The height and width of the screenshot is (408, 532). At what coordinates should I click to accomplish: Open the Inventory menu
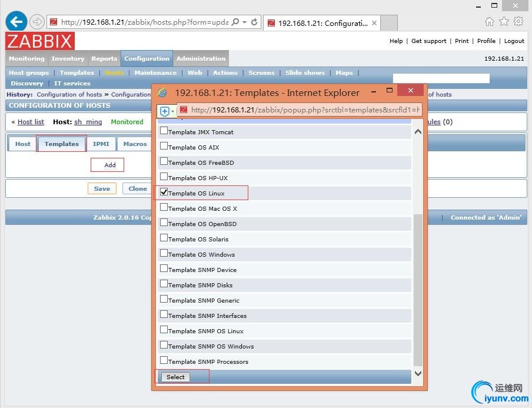68,58
